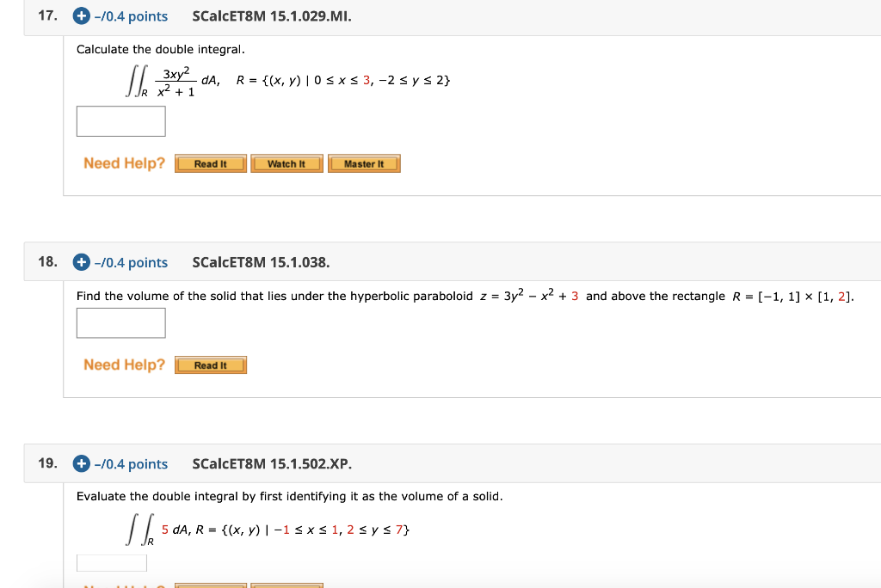Screen dimensions: 881x588
Task: Click the Read It icon button for question 18
Action: 210,364
